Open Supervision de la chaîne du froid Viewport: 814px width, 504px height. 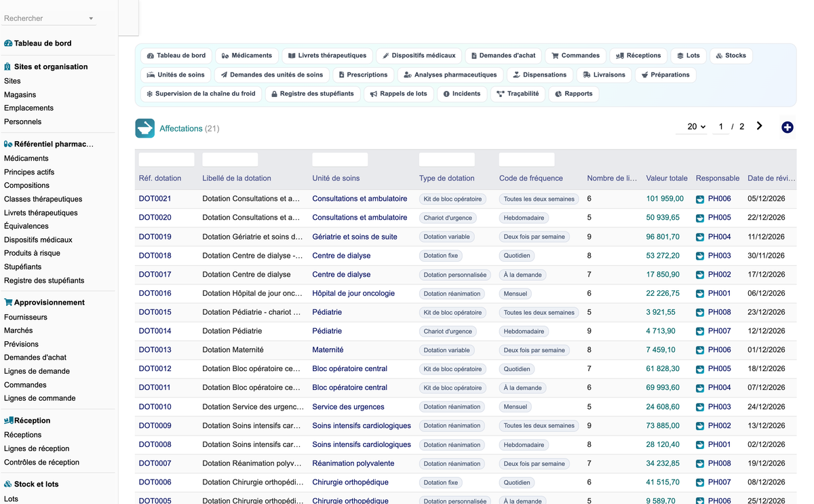point(201,94)
